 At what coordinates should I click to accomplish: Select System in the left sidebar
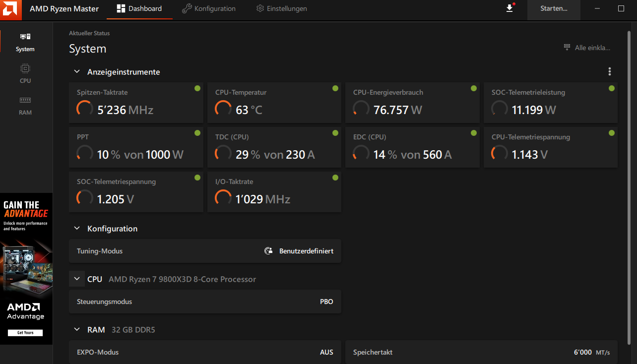pyautogui.click(x=25, y=42)
